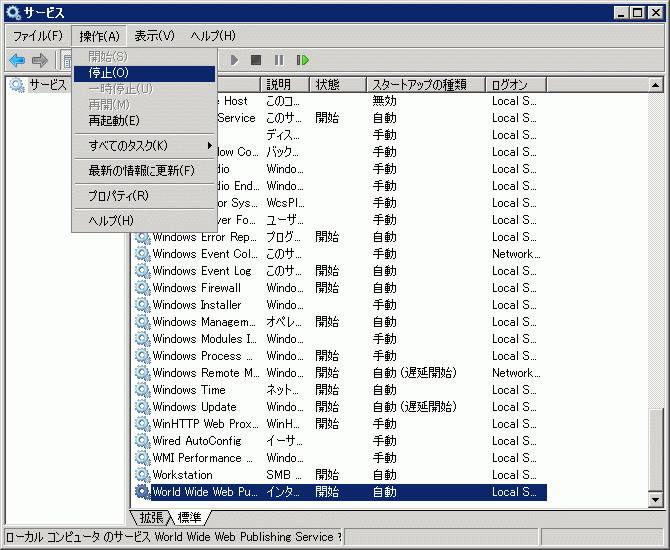Click WcsPl... description cell
This screenshot has width=670, height=550.
(x=285, y=203)
